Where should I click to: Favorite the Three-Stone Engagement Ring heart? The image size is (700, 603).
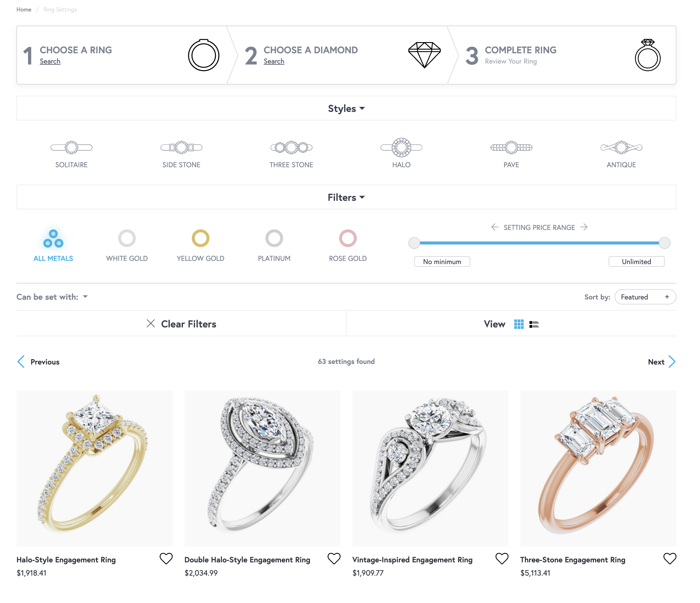pos(670,559)
